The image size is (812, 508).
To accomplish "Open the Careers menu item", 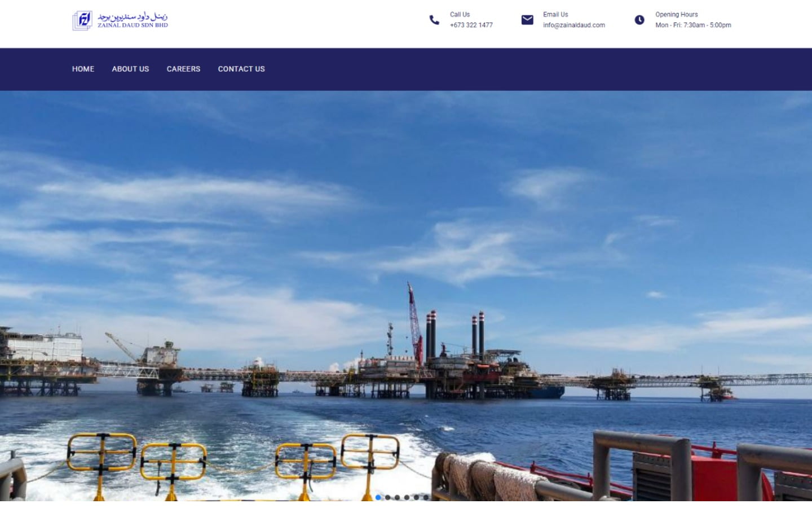I will [183, 69].
